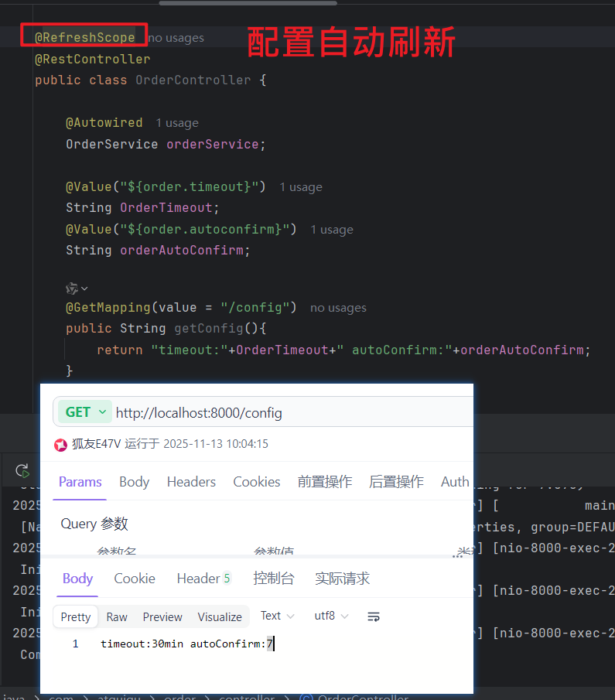Click the '1 usage' hint beside order.timeout
The width and height of the screenshot is (615, 700).
click(x=301, y=187)
